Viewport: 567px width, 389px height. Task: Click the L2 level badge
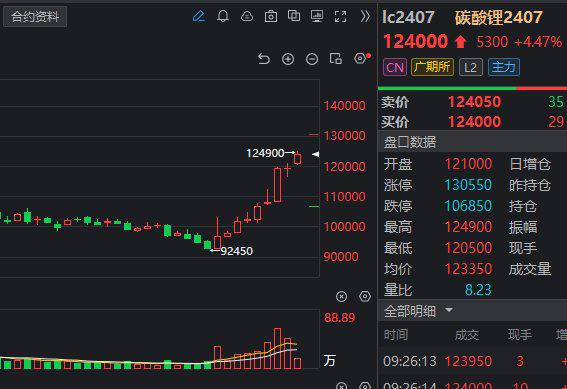point(470,67)
